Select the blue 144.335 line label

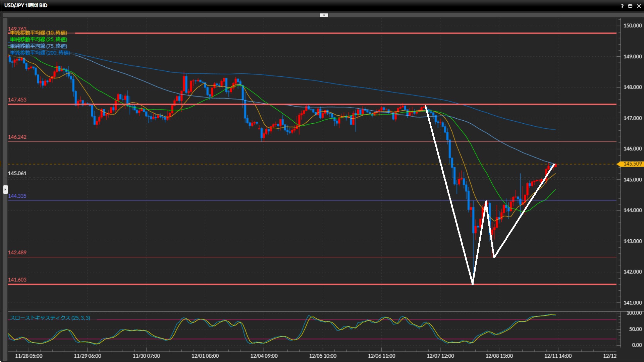click(17, 196)
